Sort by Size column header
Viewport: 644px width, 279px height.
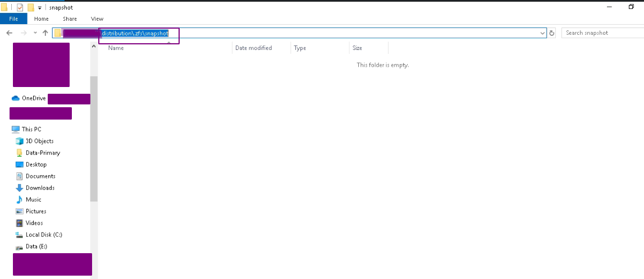point(357,48)
